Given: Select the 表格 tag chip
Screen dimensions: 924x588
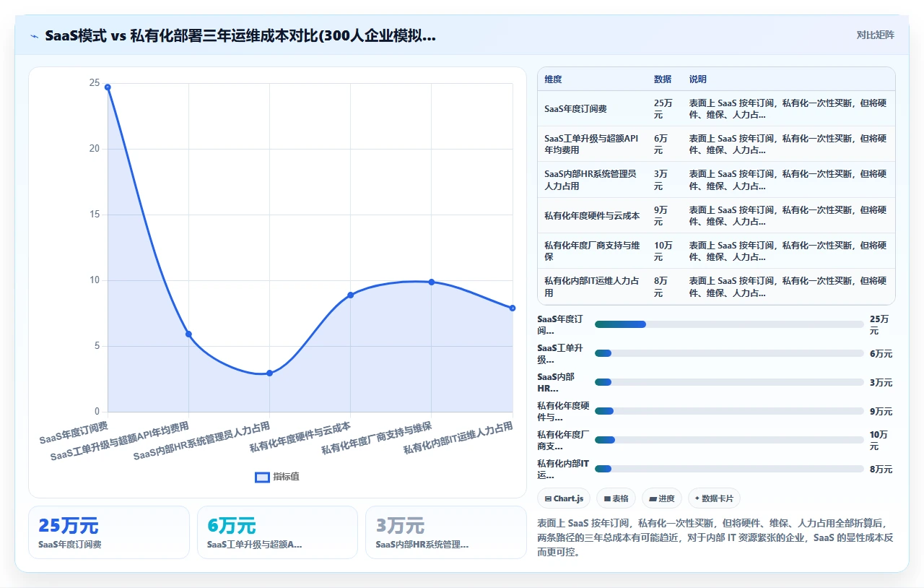Looking at the screenshot, I should click(x=616, y=498).
